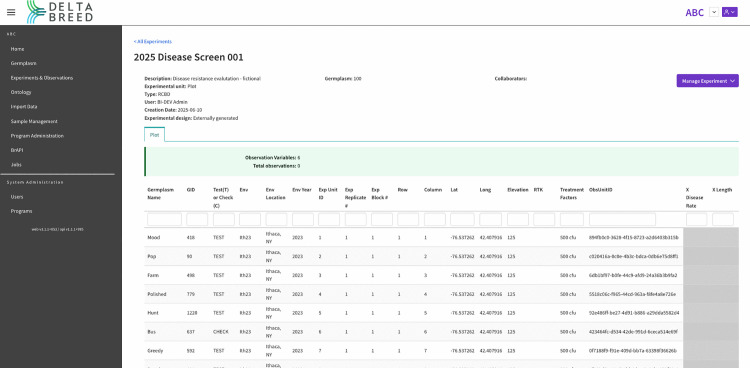Viewport: 750px width, 368px height.
Task: Click the Germplasm Name filter field
Action: [x=165, y=220]
